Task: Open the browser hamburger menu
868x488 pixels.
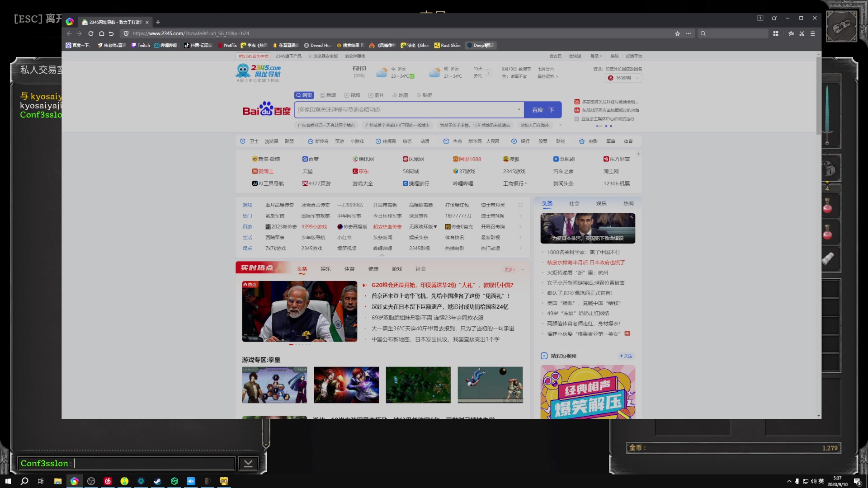Action: [x=812, y=33]
